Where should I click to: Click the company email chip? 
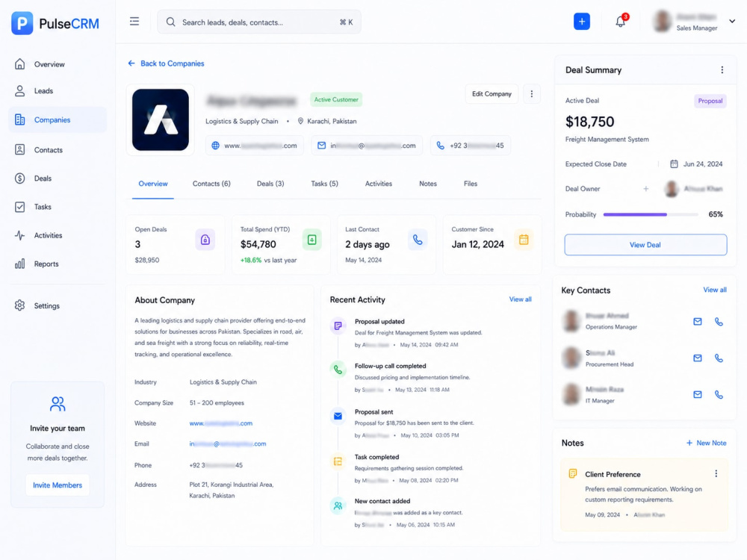click(x=366, y=146)
